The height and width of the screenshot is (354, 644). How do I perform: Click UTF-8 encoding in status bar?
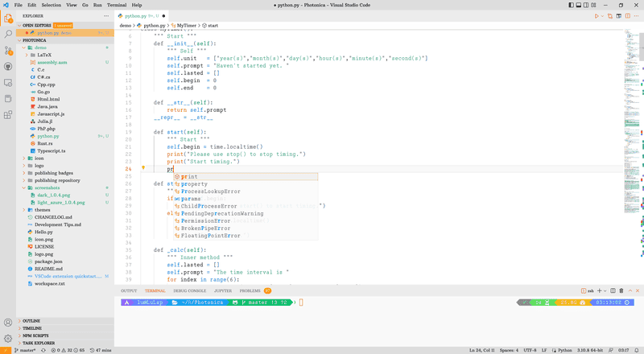point(530,350)
